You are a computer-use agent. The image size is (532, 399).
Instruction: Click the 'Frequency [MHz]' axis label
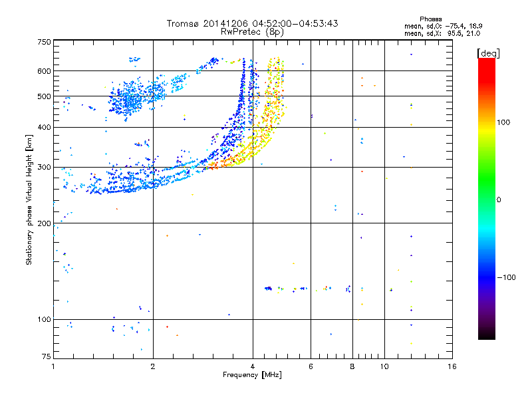coord(252,375)
